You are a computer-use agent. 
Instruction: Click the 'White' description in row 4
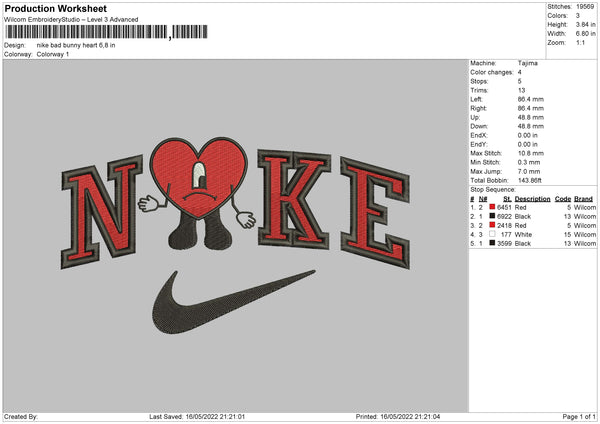coord(523,235)
